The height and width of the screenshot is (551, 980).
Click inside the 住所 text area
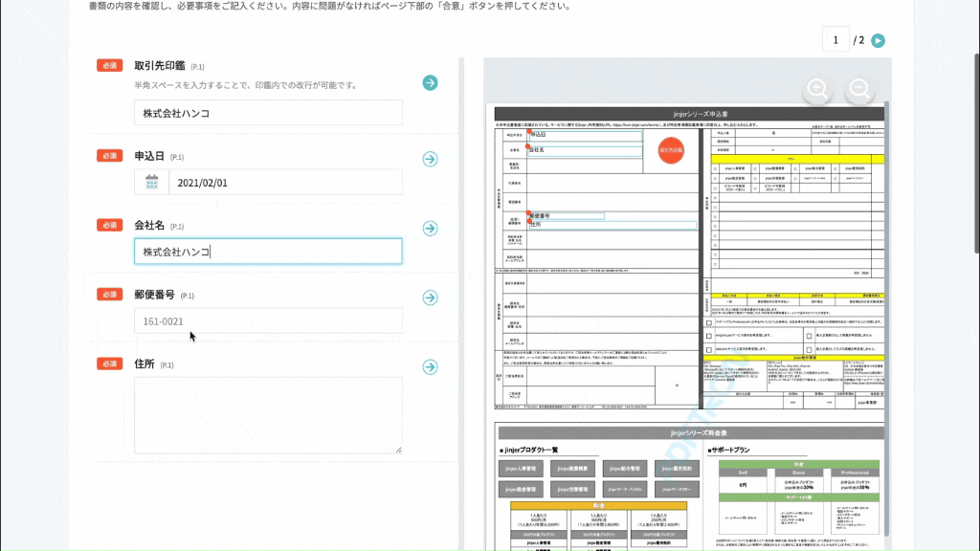pyautogui.click(x=268, y=414)
